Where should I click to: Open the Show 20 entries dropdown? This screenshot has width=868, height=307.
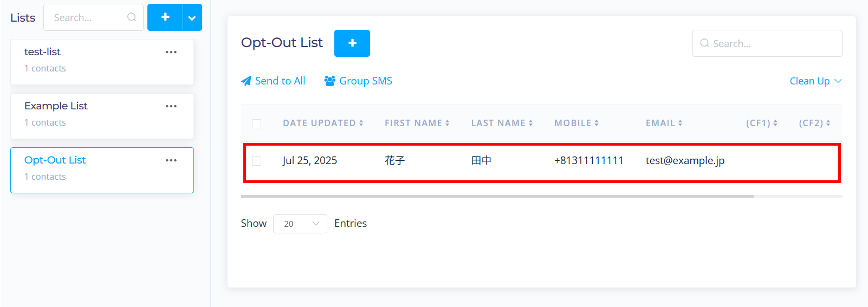click(300, 224)
